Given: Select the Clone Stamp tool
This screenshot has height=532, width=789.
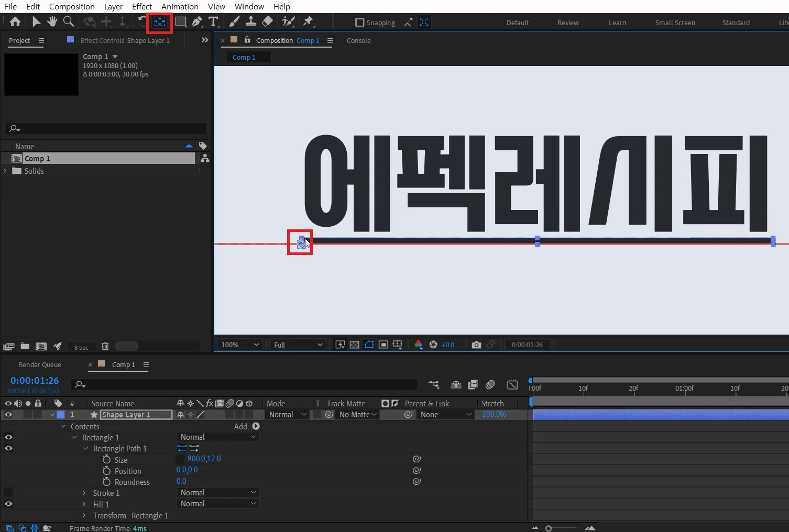Looking at the screenshot, I should point(251,21).
